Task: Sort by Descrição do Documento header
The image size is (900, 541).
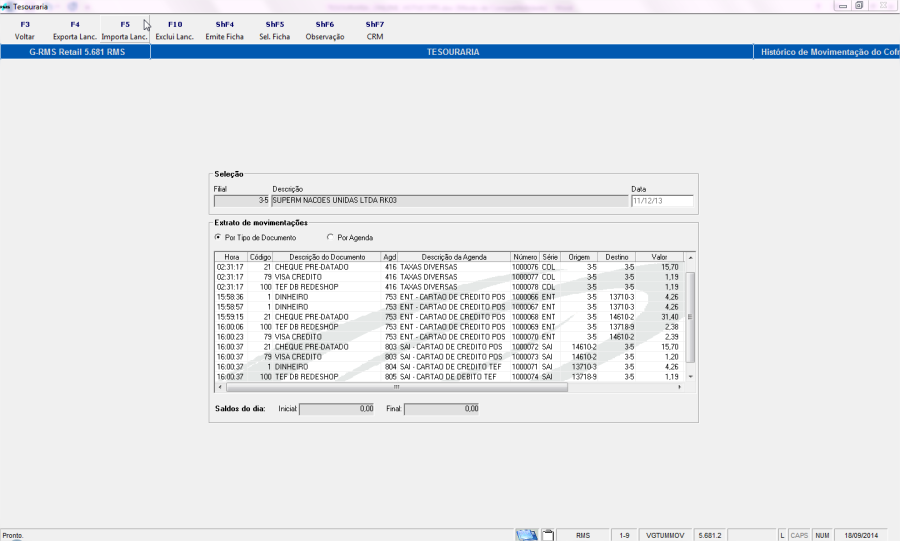Action: [327, 257]
